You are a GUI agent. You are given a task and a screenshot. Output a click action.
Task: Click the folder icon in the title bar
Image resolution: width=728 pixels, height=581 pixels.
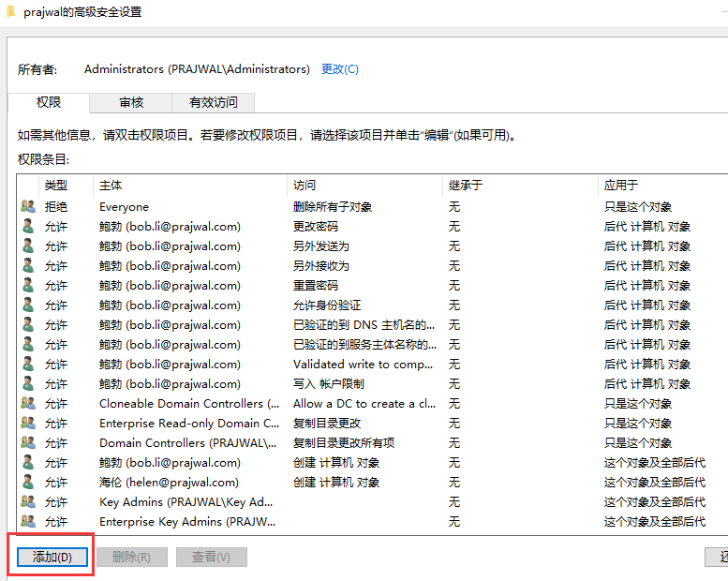[10, 11]
